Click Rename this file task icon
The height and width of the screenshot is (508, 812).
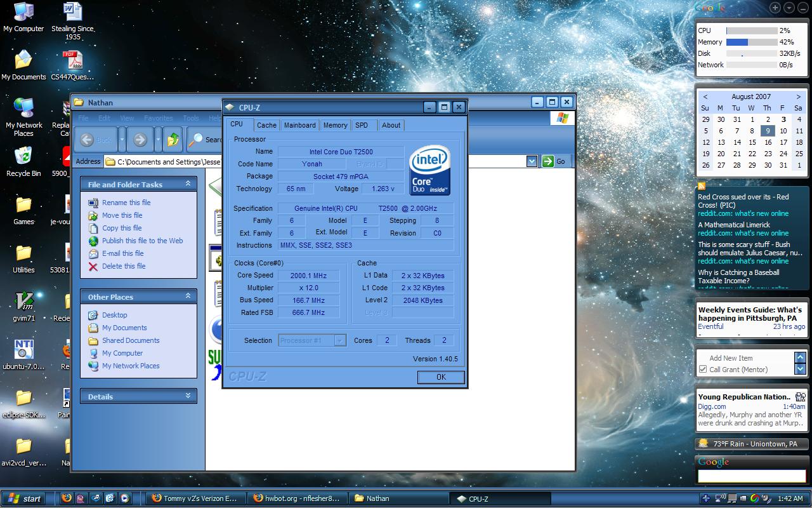(93, 203)
